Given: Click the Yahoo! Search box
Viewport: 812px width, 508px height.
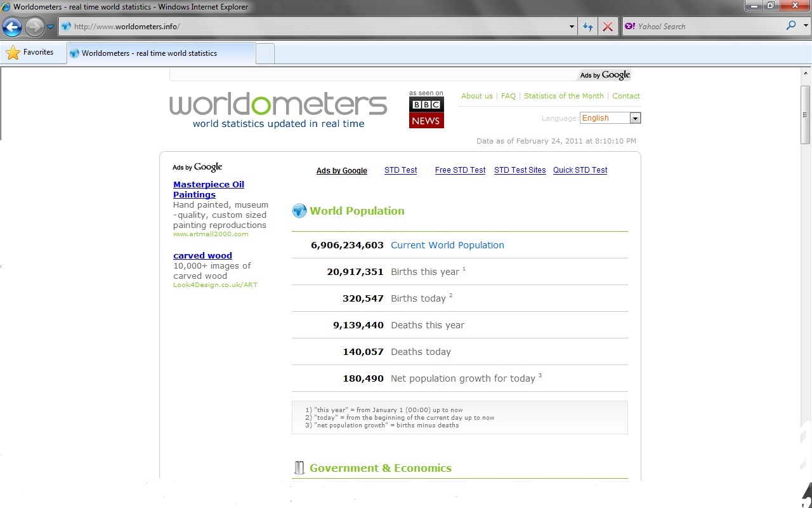Looking at the screenshot, I should coord(703,26).
